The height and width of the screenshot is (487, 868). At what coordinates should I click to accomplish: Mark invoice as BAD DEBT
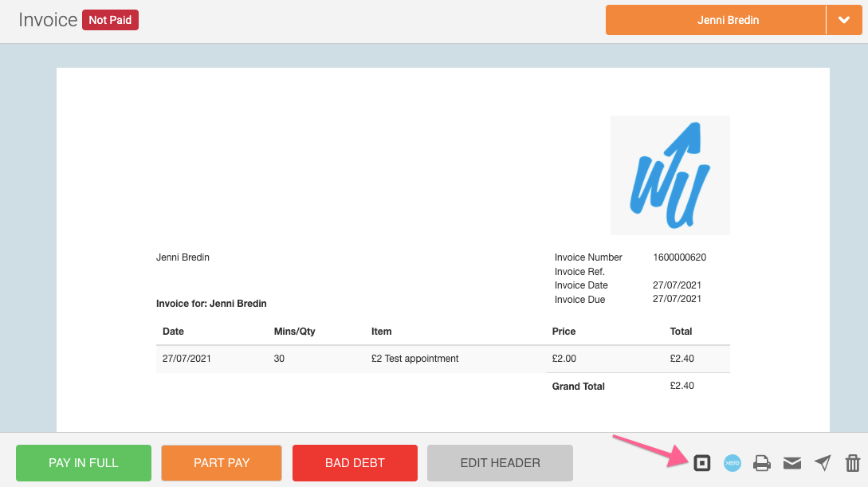coord(355,463)
